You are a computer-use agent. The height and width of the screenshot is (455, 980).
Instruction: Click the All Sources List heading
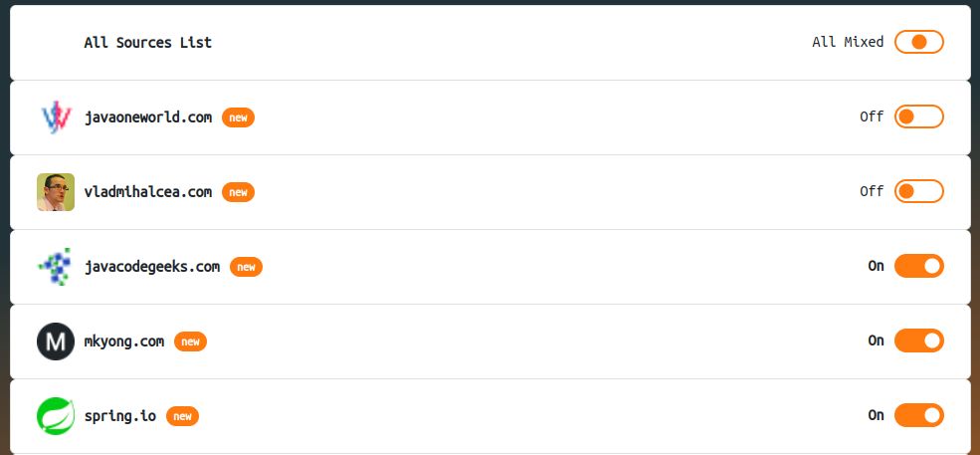coord(148,43)
